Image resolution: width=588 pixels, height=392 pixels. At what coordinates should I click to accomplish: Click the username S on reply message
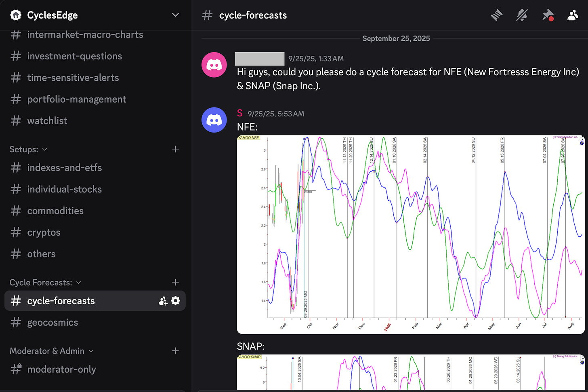[240, 113]
